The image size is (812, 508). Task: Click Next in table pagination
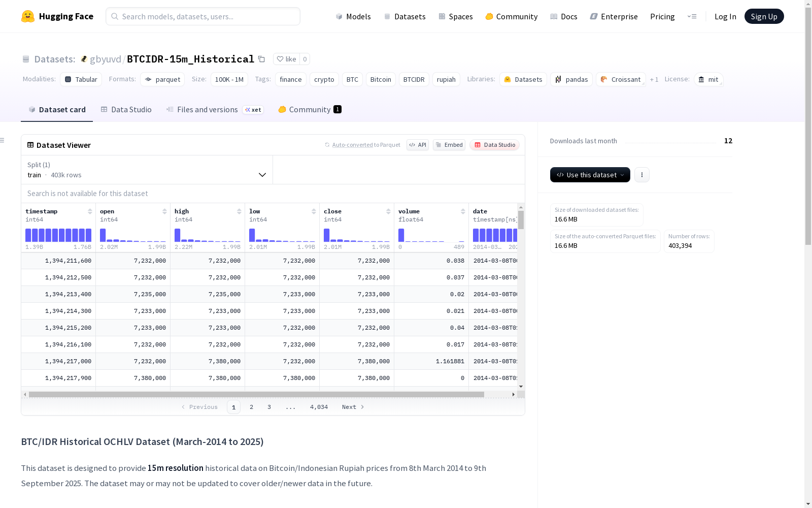(353, 407)
